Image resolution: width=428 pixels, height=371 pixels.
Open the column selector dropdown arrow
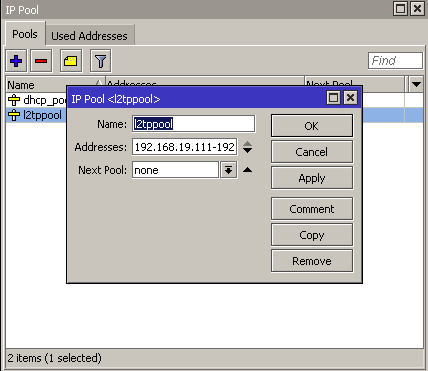tap(416, 84)
